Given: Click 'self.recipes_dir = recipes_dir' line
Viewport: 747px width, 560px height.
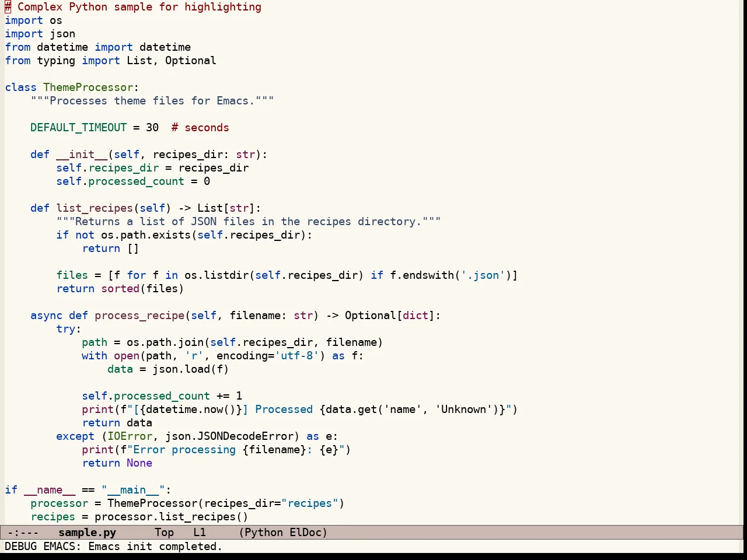Looking at the screenshot, I should pyautogui.click(x=152, y=168).
